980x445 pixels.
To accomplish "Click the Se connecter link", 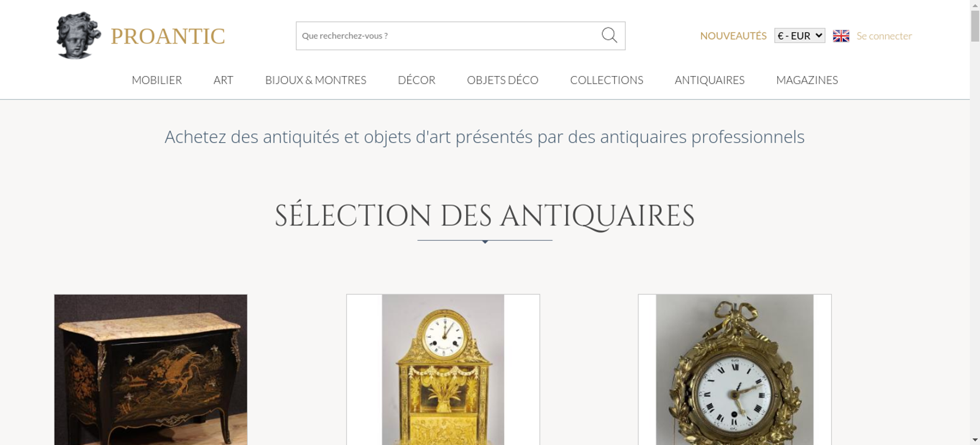I will pos(884,36).
